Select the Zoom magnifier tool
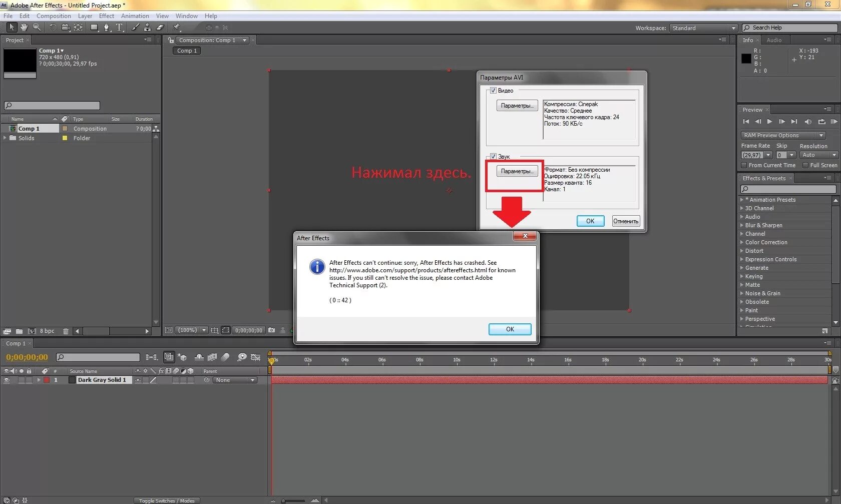The height and width of the screenshot is (504, 841). (37, 28)
